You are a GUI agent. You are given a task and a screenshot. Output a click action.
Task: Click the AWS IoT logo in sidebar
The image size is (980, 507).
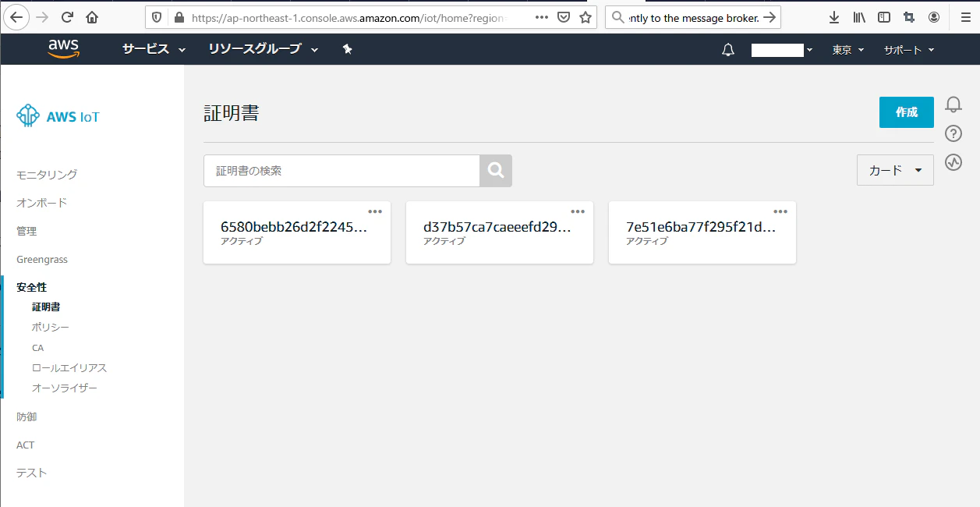click(58, 116)
